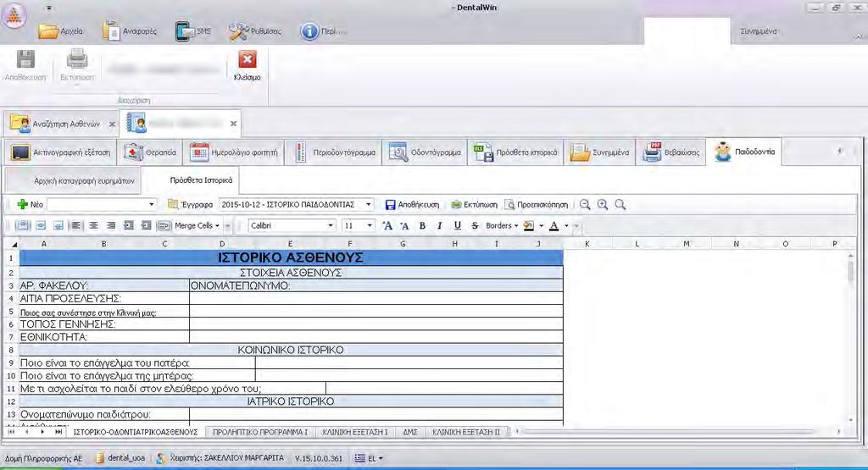The width and height of the screenshot is (868, 470).
Task: Click the Έγγραφα documents folder icon
Action: pyautogui.click(x=173, y=205)
